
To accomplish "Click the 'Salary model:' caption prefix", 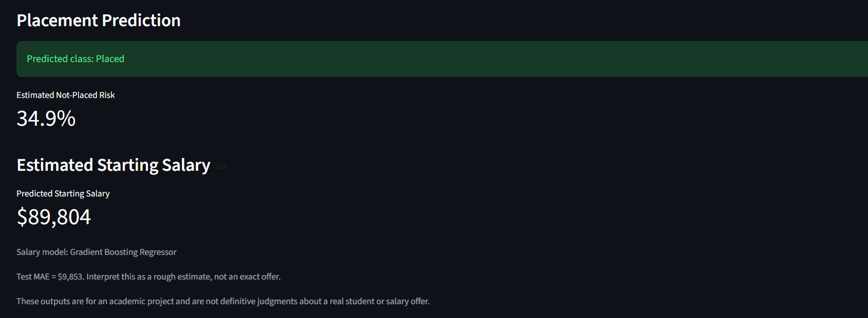I will point(42,252).
